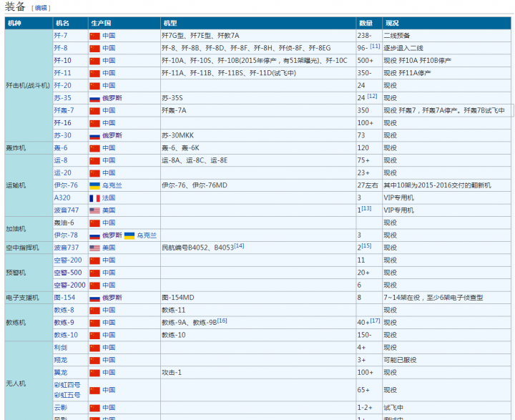Open footnote [11] in 歼-8 row
This screenshot has height=420, width=515.
click(x=375, y=47)
